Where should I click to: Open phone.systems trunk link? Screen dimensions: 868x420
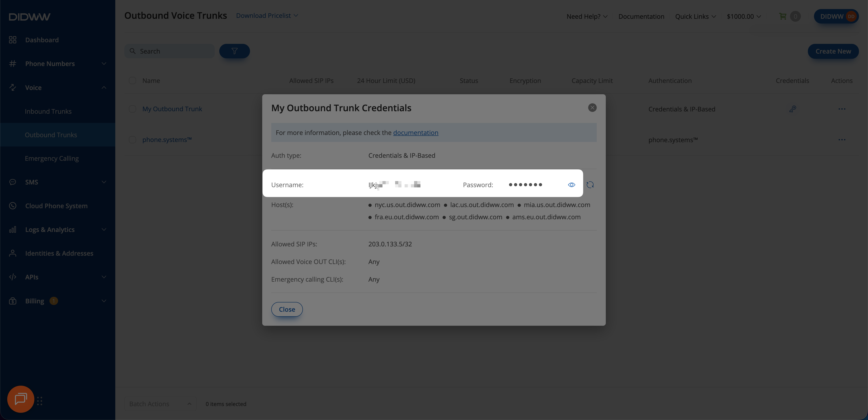point(167,139)
